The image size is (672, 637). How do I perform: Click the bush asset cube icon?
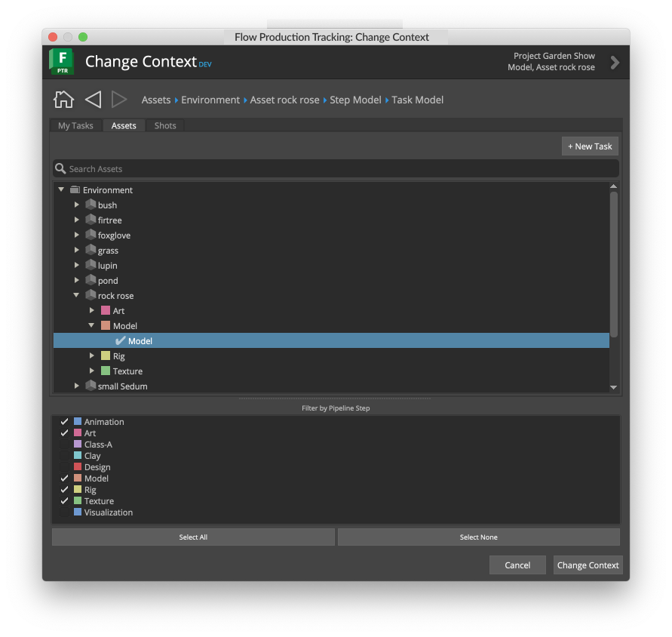(91, 205)
